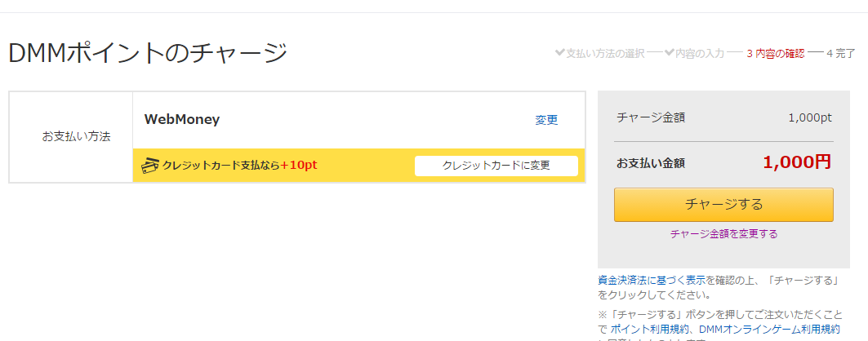Select the 内容の入力 step label
The width and height of the screenshot is (868, 341).
click(x=699, y=54)
